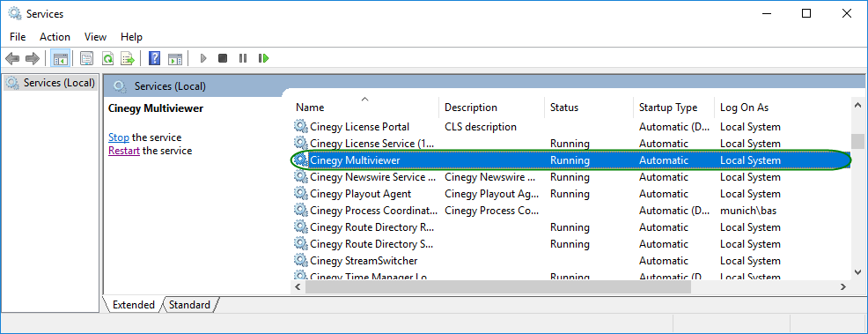This screenshot has height=334, width=868.
Task: Open the Action menu
Action: click(55, 36)
